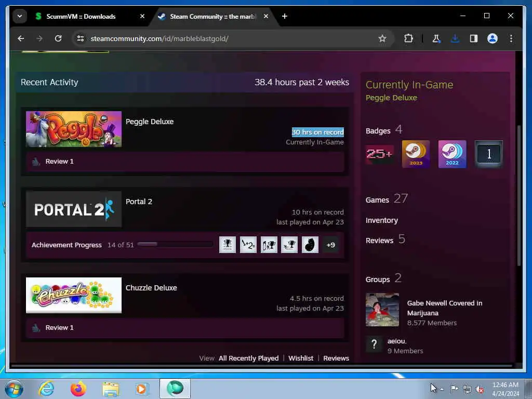Launch Firefox from the taskbar

point(78,389)
